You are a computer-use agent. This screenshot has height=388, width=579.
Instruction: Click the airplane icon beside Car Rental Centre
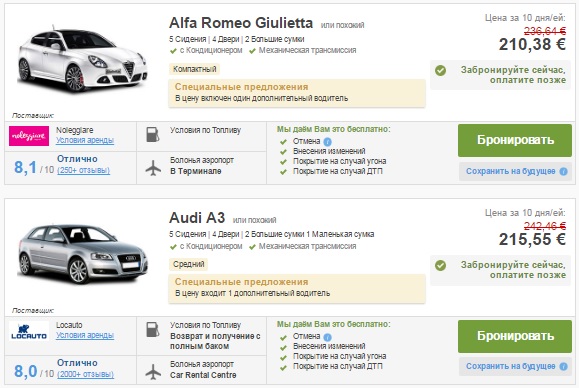click(153, 372)
